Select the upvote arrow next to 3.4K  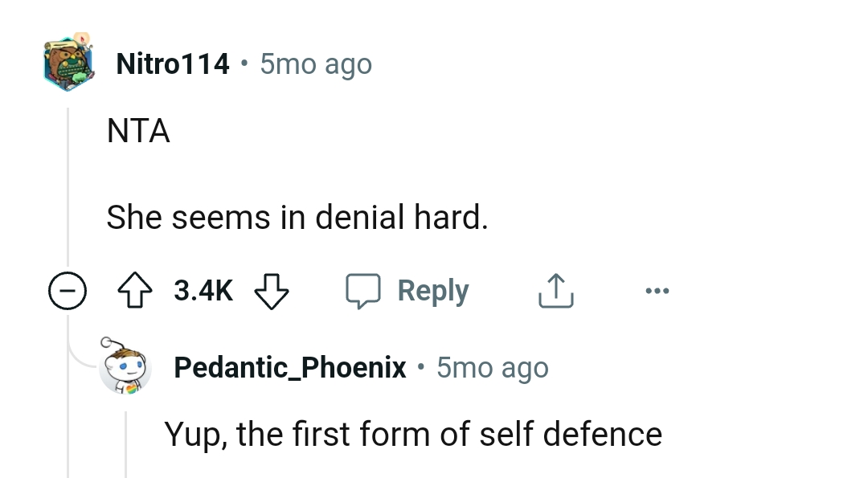click(x=135, y=290)
